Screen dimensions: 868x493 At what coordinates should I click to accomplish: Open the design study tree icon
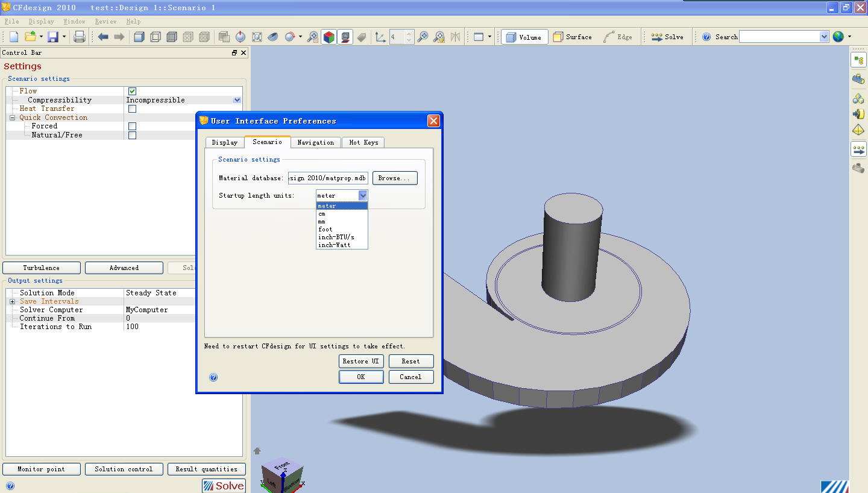click(858, 60)
